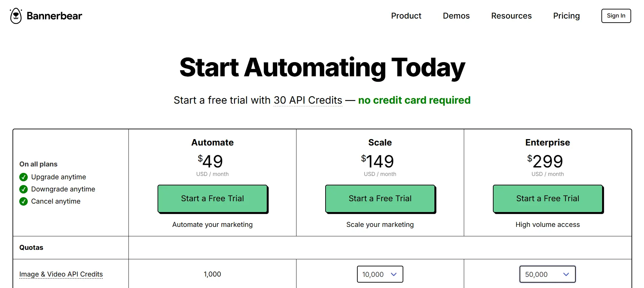Open the Resources menu
The height and width of the screenshot is (288, 644).
point(511,16)
